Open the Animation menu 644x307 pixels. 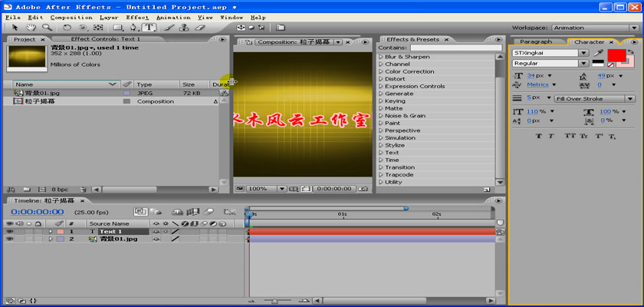[173, 17]
